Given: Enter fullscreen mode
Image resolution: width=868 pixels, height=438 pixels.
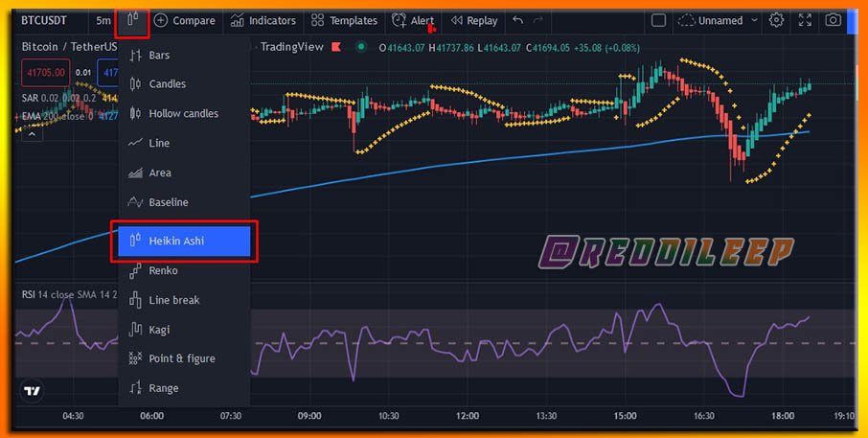Looking at the screenshot, I should click(805, 20).
